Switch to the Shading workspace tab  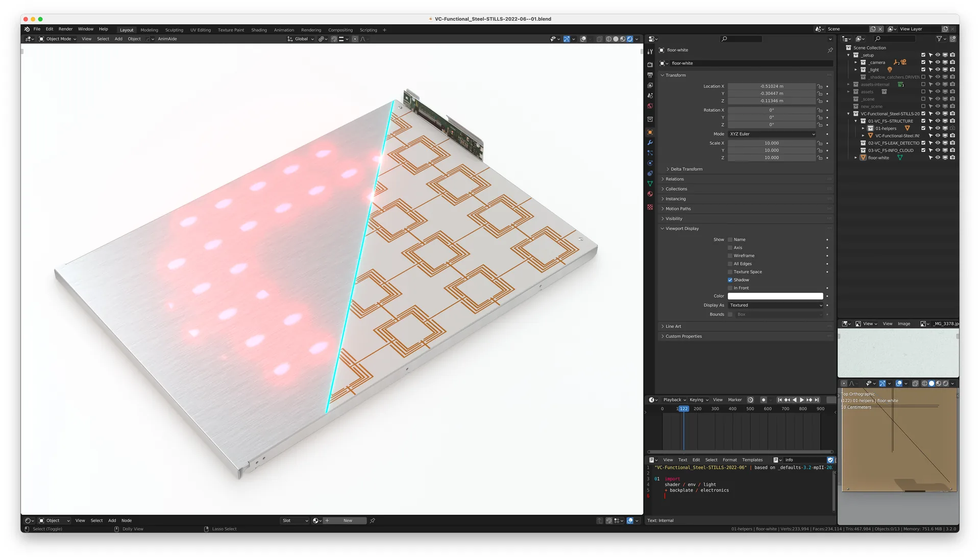pyautogui.click(x=259, y=30)
